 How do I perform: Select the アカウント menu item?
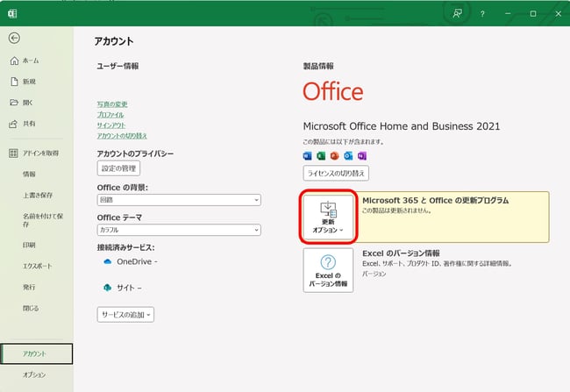[36, 353]
